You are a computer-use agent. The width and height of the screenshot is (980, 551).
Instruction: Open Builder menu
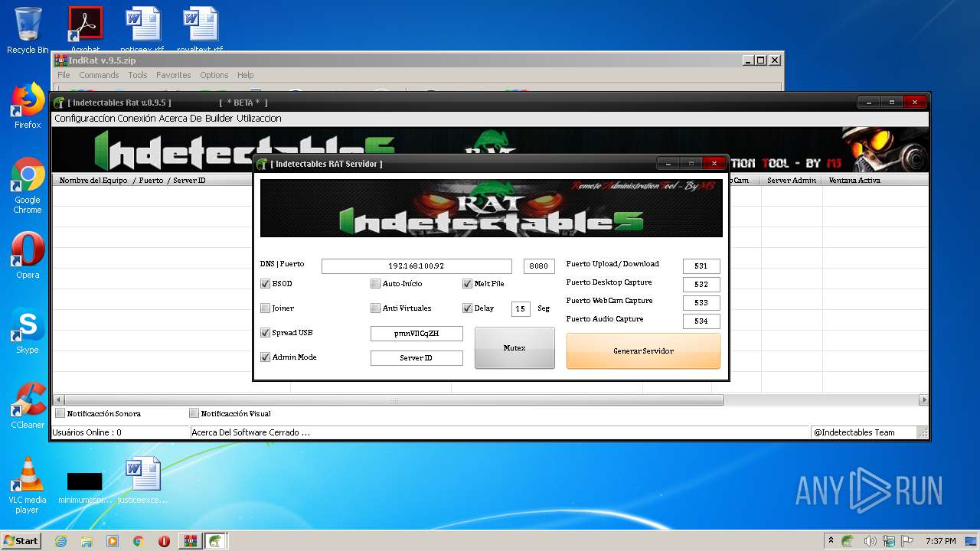pos(219,119)
